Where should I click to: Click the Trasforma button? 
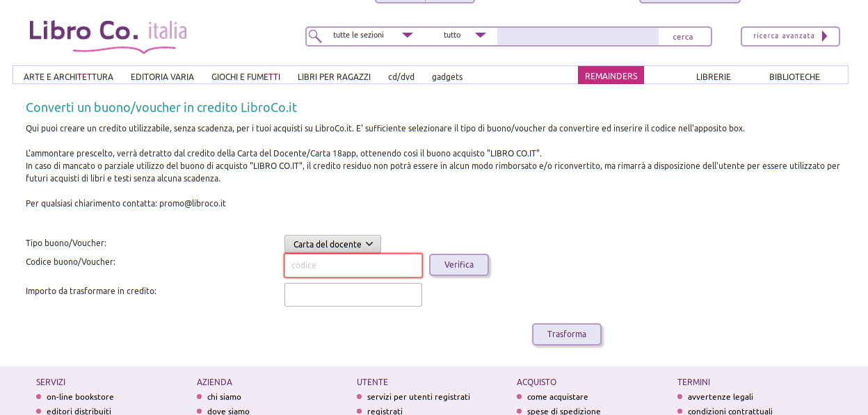click(x=566, y=334)
